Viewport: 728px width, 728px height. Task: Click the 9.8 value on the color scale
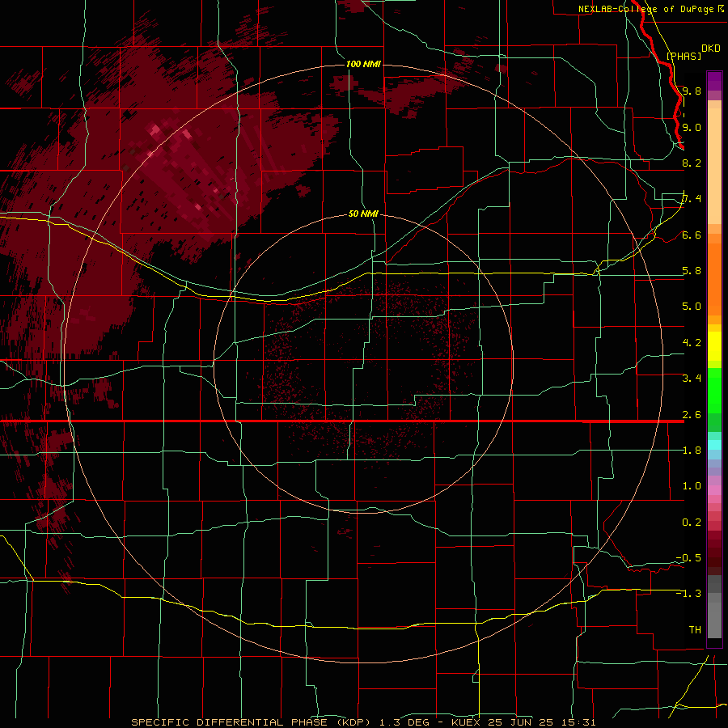click(x=692, y=91)
